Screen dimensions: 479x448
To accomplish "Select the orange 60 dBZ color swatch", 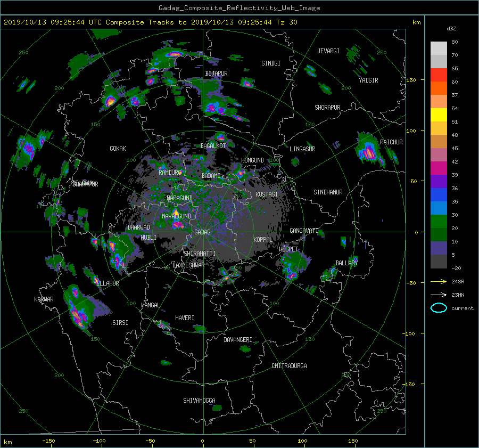I will 439,88.
